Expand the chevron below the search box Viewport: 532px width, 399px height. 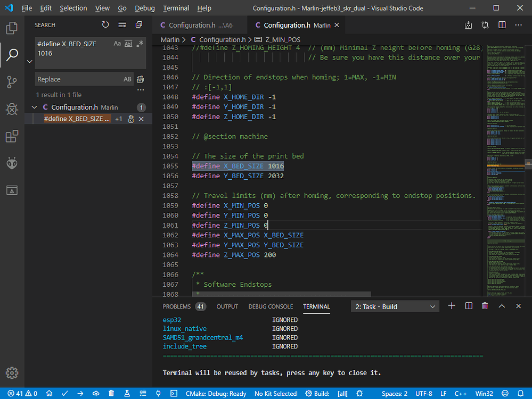point(30,61)
